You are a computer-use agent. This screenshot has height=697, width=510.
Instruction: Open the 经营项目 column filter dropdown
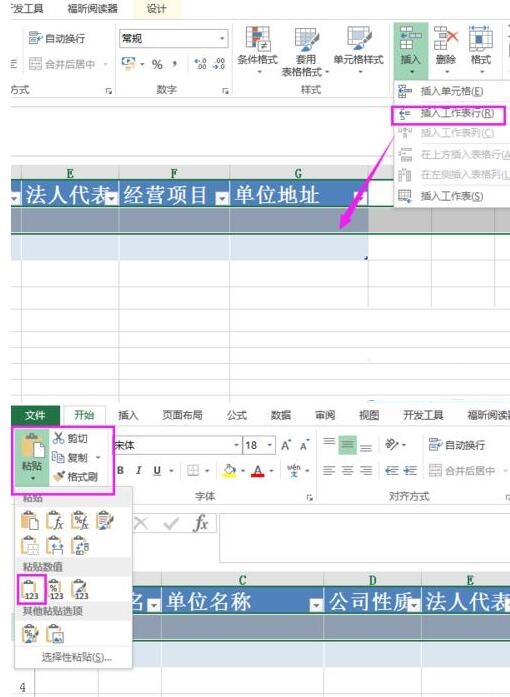pos(221,199)
